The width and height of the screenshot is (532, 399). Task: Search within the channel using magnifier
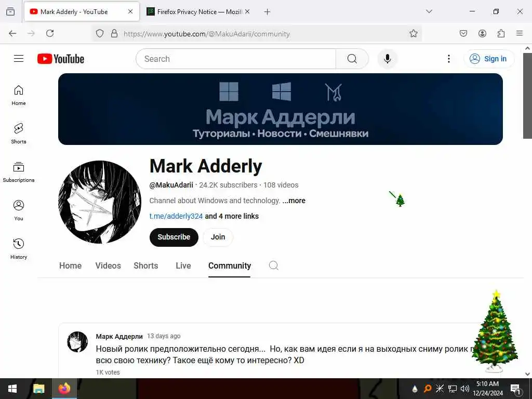(x=274, y=265)
